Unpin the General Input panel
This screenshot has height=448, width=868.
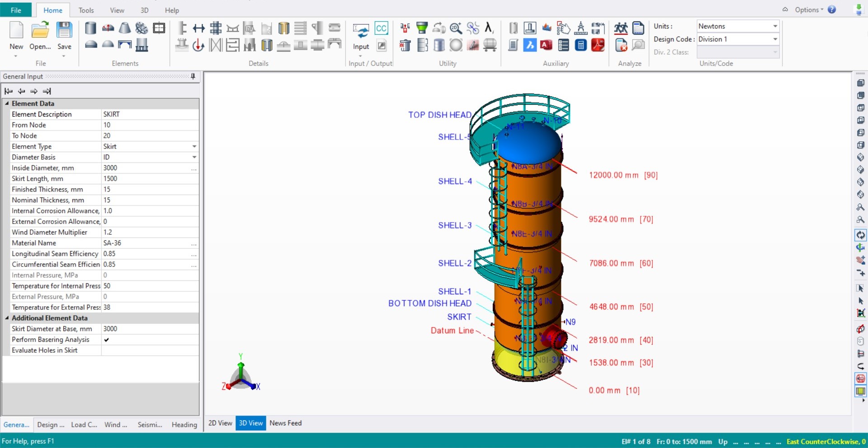193,76
